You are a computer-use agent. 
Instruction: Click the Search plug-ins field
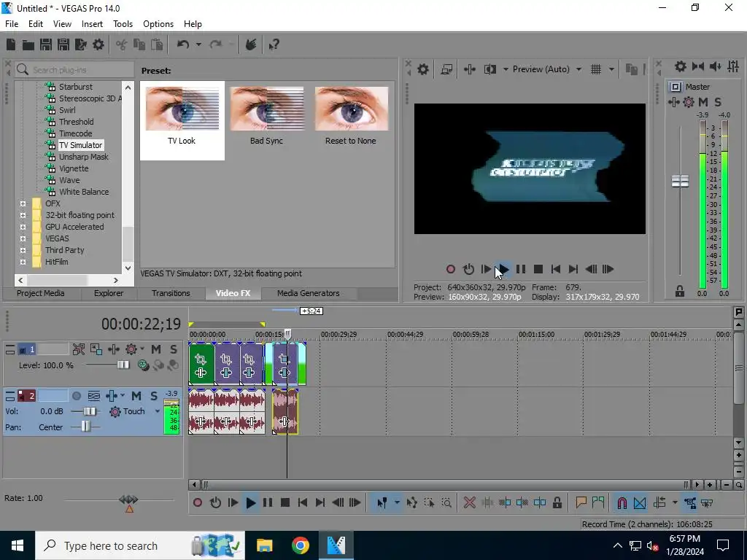coord(75,70)
